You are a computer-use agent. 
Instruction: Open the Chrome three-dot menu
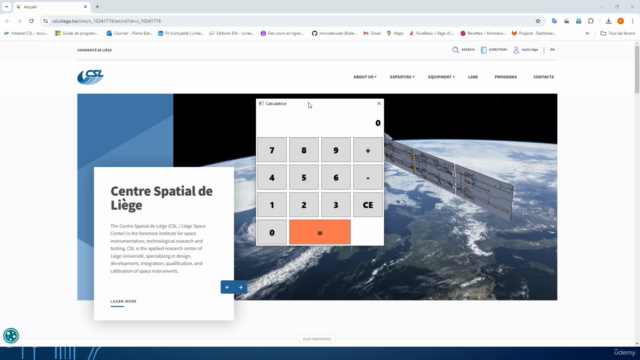(x=632, y=21)
